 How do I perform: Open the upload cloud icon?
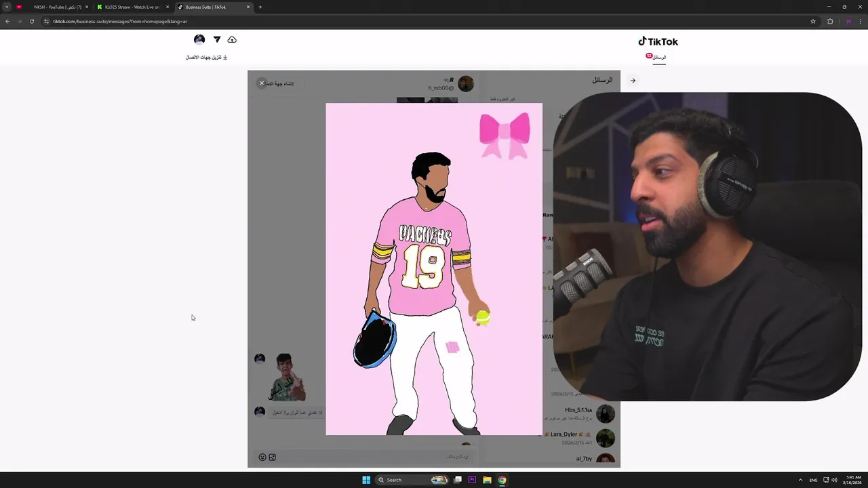click(x=232, y=40)
